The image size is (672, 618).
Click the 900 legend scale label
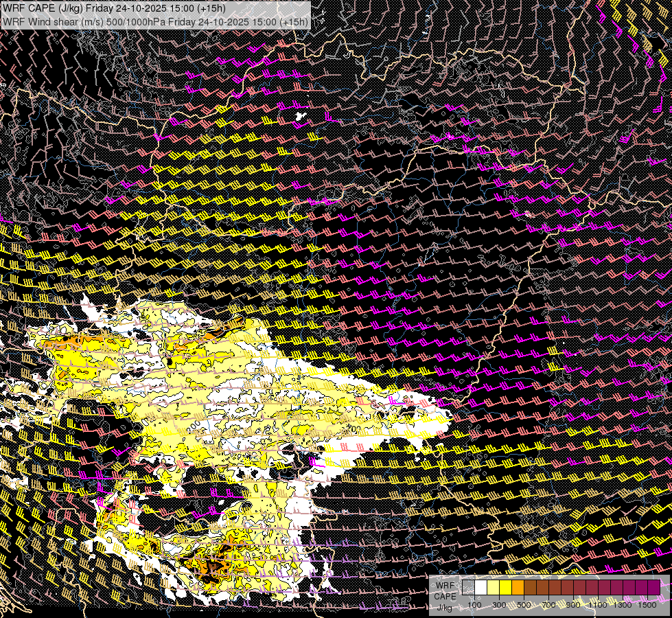(573, 605)
